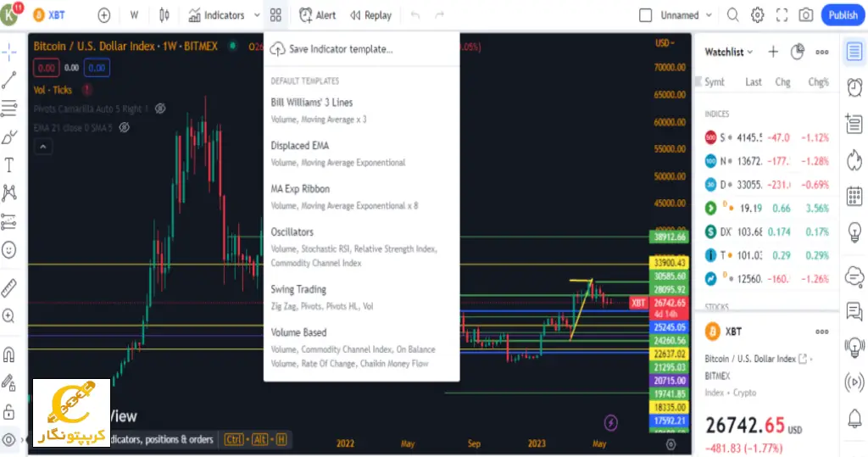Open the Unnamed layout dropdown

686,15
